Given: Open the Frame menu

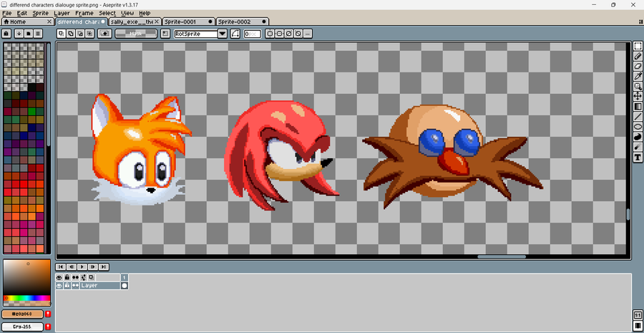Looking at the screenshot, I should tap(84, 13).
